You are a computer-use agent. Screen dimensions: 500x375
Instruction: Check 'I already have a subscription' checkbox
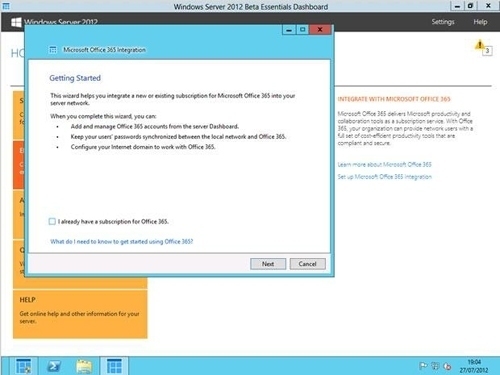pyautogui.click(x=52, y=222)
